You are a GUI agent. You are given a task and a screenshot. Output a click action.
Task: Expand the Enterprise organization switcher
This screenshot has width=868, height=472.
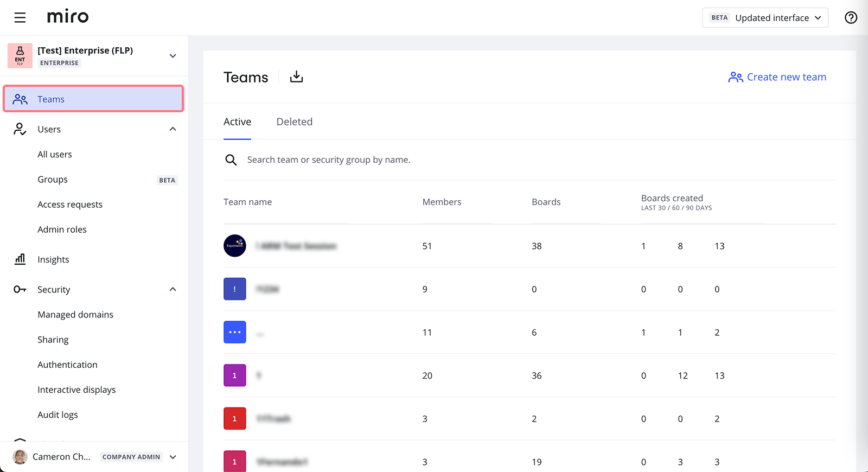pyautogui.click(x=173, y=56)
